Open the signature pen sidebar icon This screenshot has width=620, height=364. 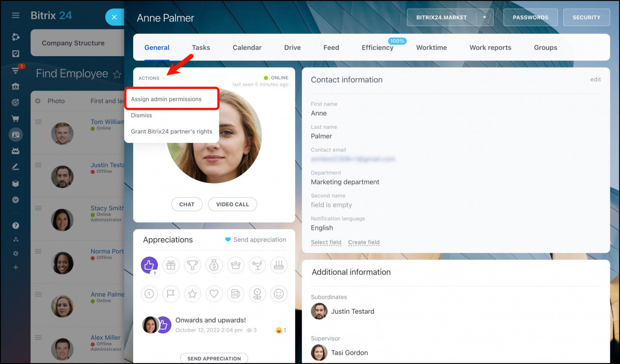coord(15,167)
